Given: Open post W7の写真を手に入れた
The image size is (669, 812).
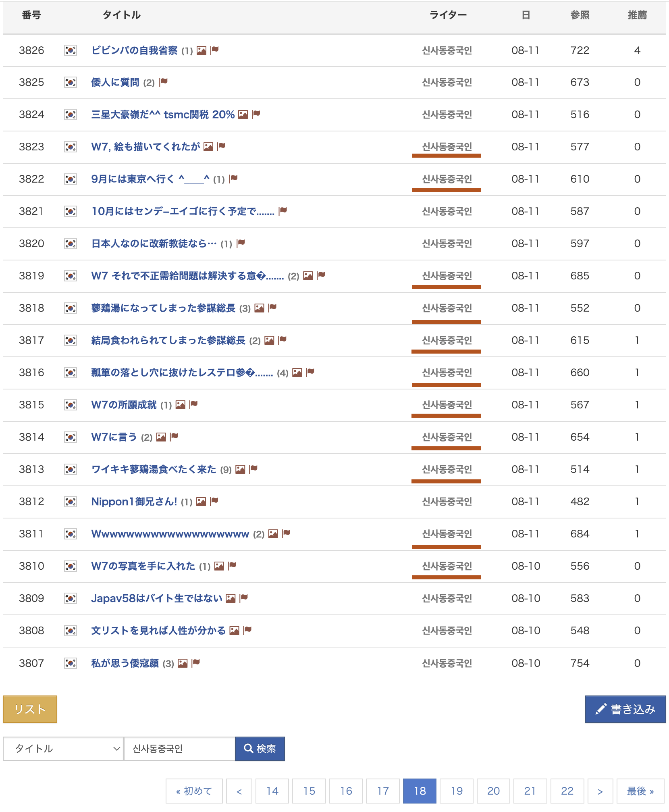Looking at the screenshot, I should click(x=143, y=566).
